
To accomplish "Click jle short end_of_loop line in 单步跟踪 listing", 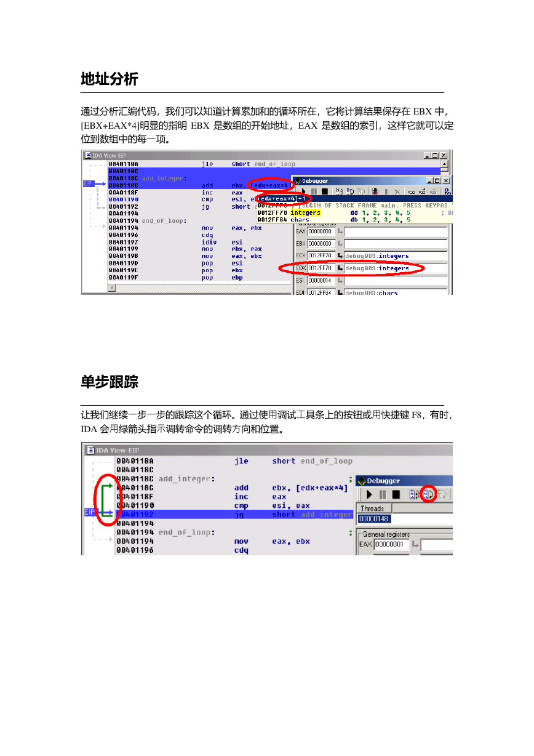I will (x=234, y=461).
